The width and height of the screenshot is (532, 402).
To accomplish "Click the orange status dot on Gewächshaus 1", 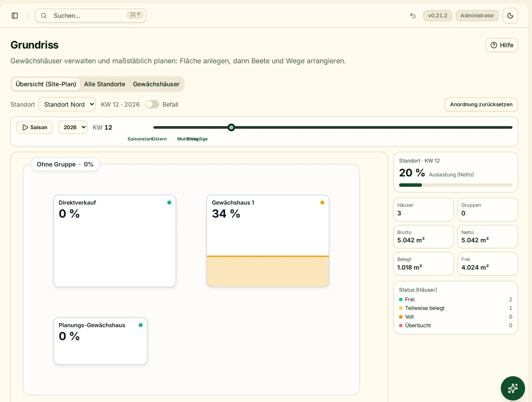I will [x=322, y=202].
